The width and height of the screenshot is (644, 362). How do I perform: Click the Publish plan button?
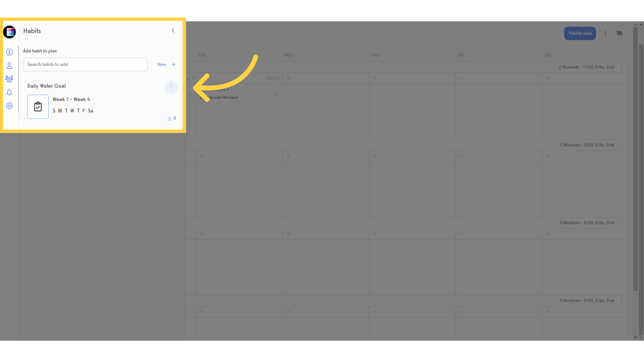click(x=580, y=33)
